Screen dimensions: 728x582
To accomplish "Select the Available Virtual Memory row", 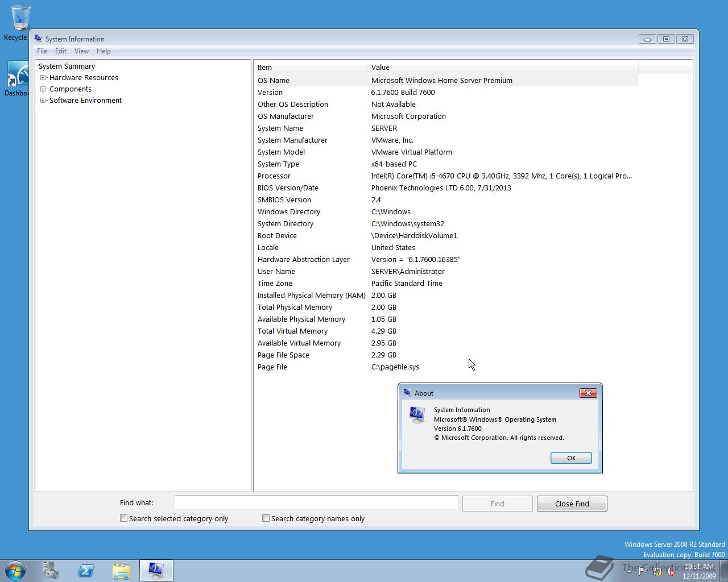I will click(446, 343).
